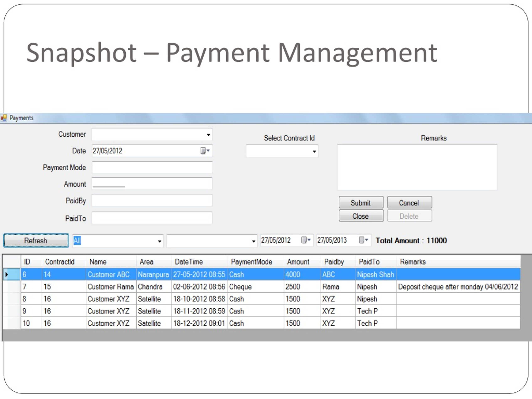Screen dimensions: 532x399
Task: Click the row header of ID 7
Action: (12, 287)
